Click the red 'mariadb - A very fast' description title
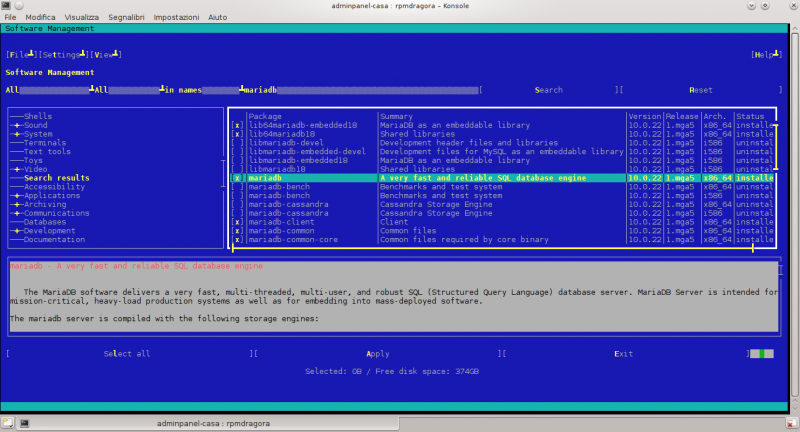Viewport: 800px width, 432px height. tap(136, 266)
